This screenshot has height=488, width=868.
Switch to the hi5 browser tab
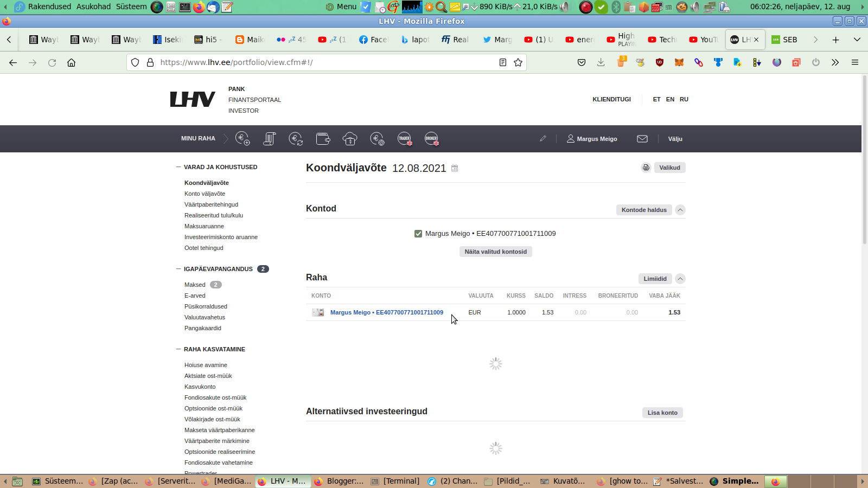coord(209,40)
